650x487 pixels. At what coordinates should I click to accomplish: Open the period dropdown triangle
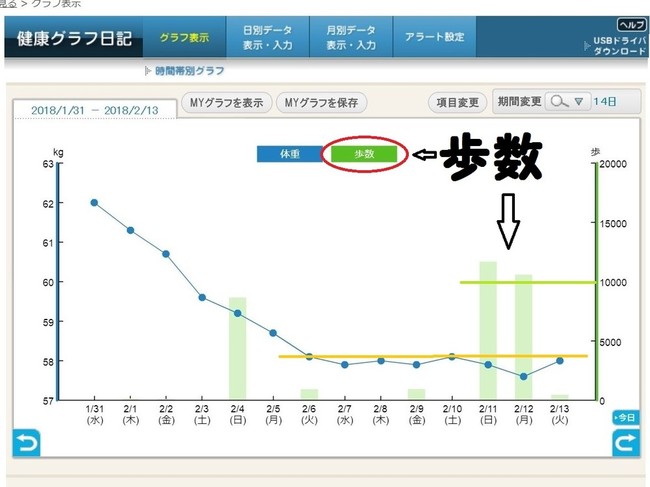pos(579,102)
